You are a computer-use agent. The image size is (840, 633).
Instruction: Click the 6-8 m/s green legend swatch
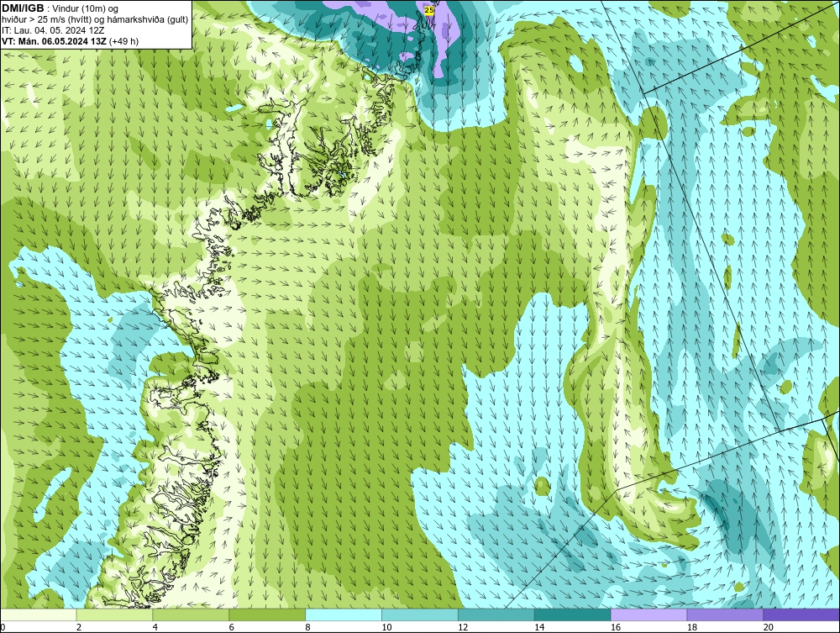[267, 615]
